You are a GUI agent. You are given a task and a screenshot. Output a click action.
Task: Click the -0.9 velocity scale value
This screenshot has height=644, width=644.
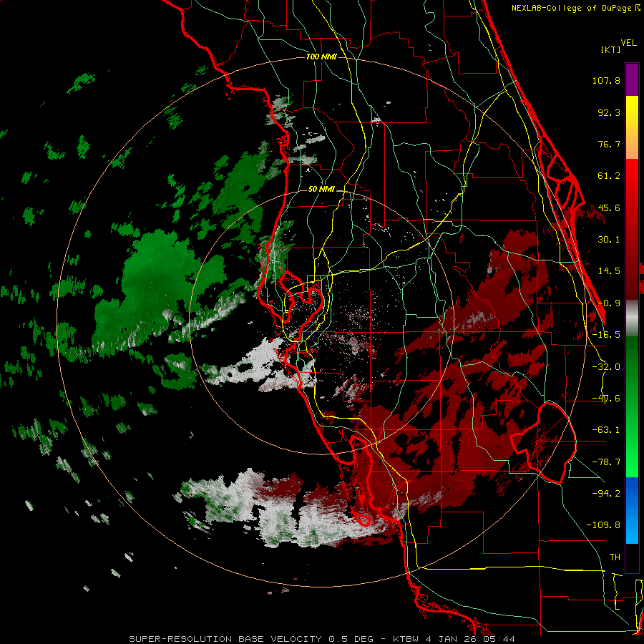(x=609, y=303)
